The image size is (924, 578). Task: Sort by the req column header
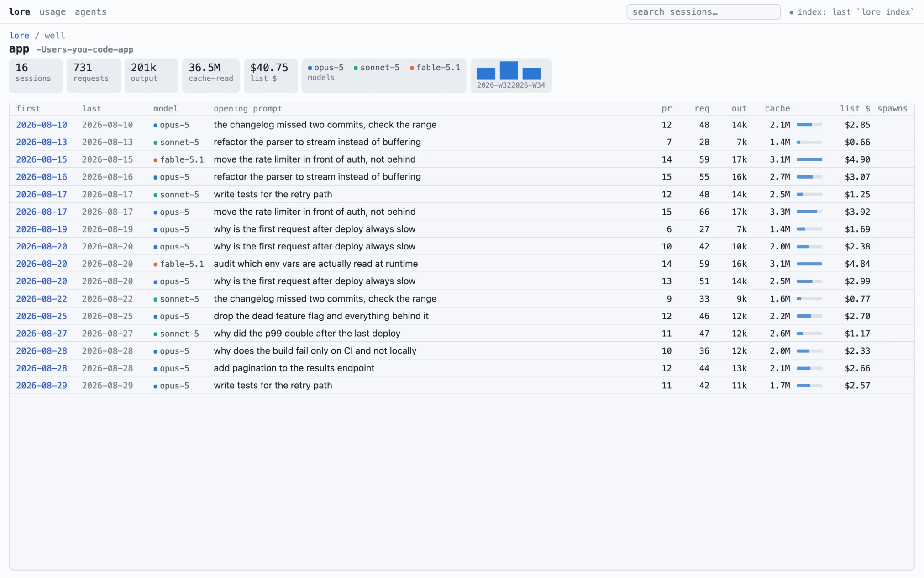pyautogui.click(x=702, y=109)
